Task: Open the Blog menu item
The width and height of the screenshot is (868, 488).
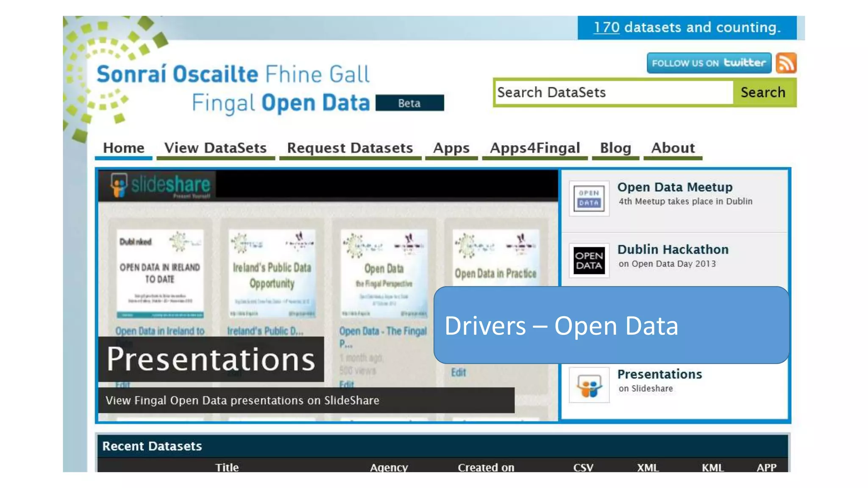Action: (615, 148)
